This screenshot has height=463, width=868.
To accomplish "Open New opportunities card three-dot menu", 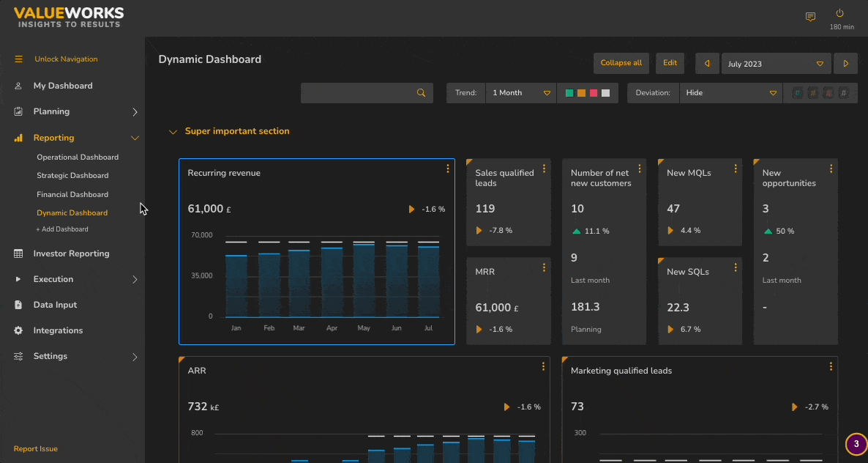I will (831, 168).
